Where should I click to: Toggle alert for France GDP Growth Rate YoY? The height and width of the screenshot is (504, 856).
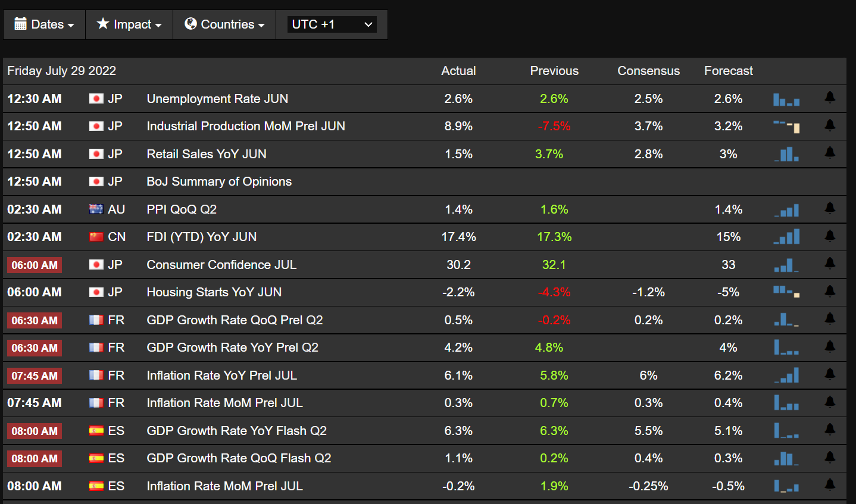[830, 347]
